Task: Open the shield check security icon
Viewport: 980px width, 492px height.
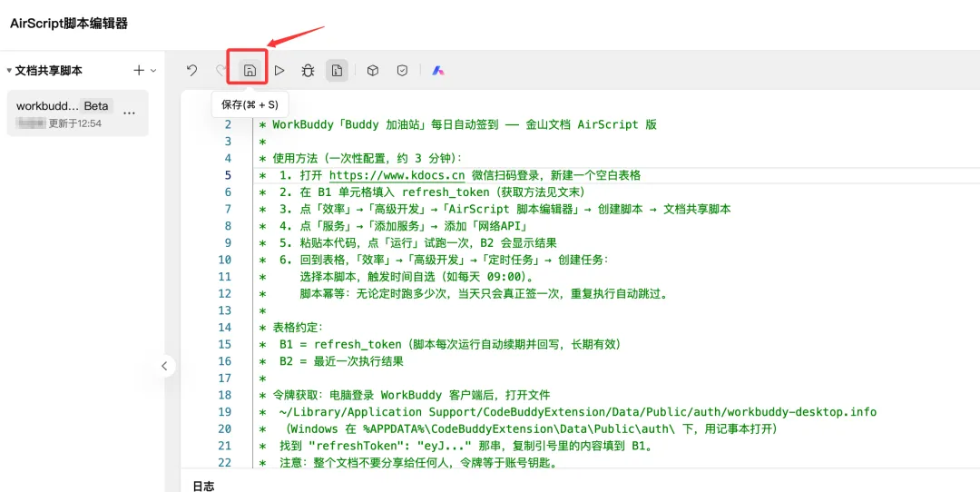Action: (x=402, y=71)
